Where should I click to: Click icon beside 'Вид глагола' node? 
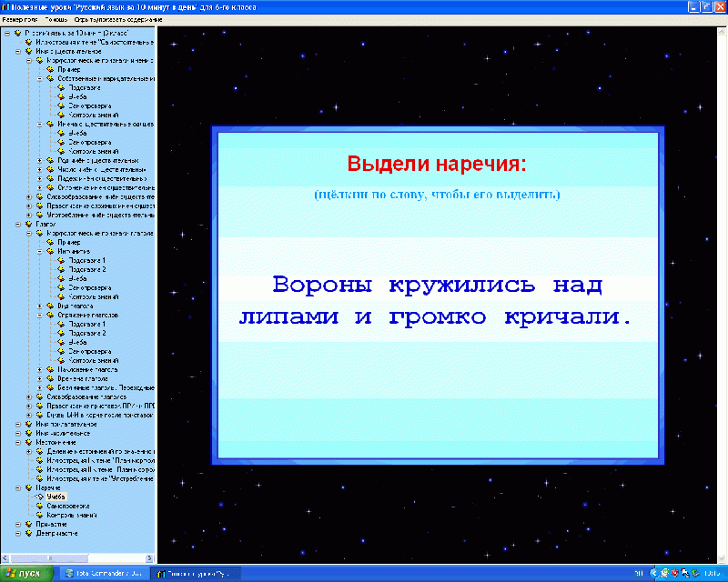(50, 306)
